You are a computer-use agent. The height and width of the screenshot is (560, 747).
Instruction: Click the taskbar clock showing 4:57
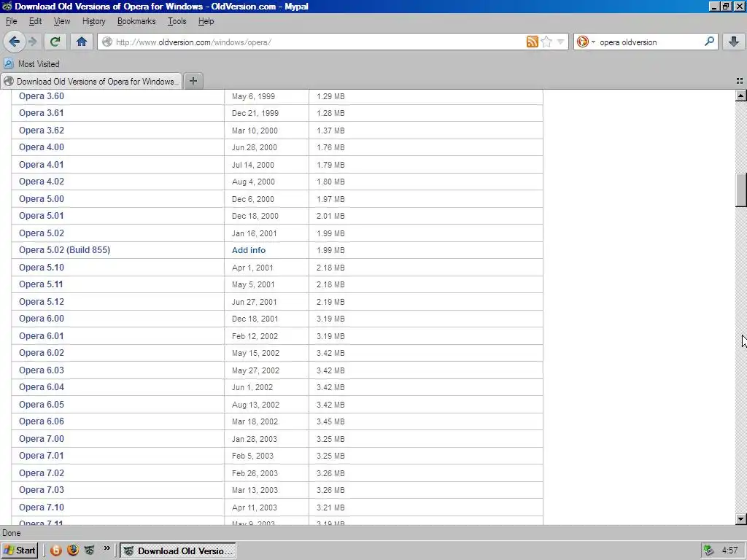pos(729,551)
